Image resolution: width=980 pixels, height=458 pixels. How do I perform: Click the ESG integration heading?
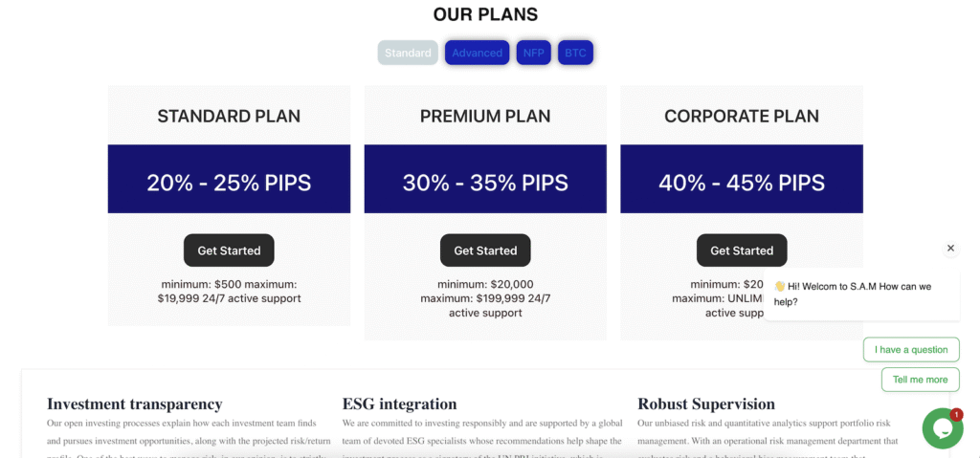(399, 403)
